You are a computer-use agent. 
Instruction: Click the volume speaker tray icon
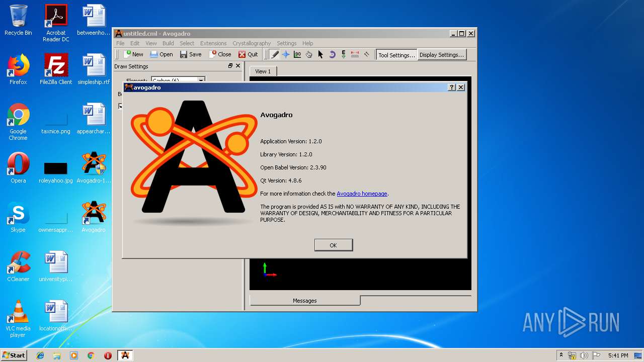click(584, 355)
